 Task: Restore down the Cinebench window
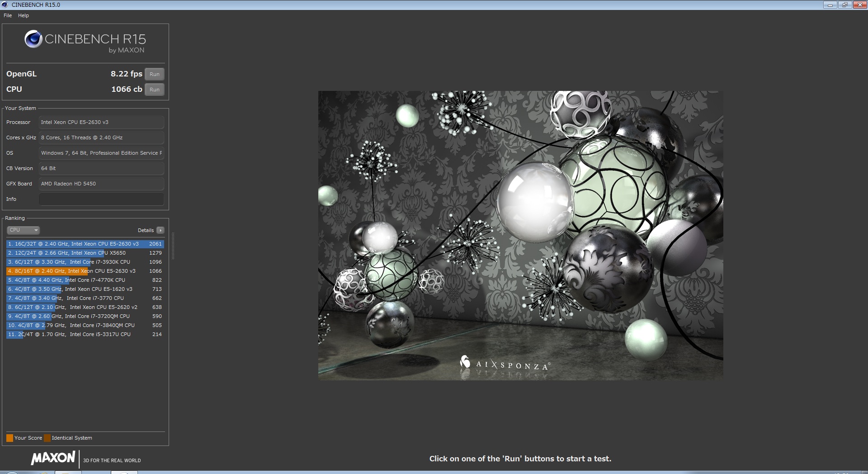click(844, 5)
